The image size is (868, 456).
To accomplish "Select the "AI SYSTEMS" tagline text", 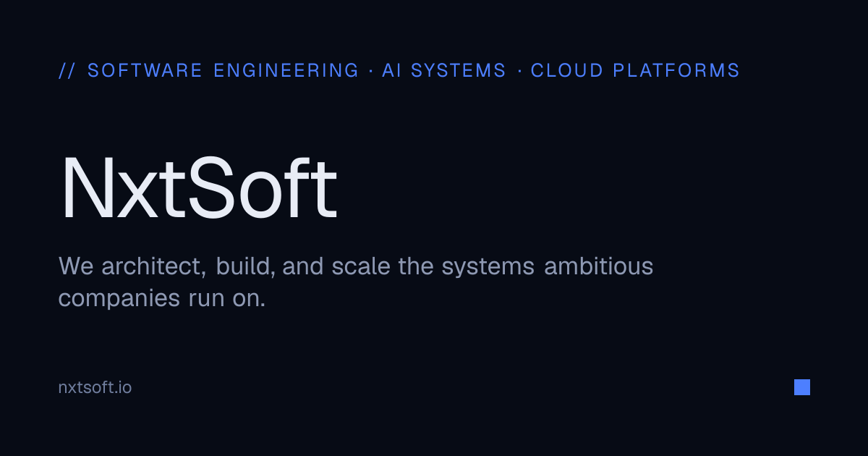I will (x=444, y=70).
